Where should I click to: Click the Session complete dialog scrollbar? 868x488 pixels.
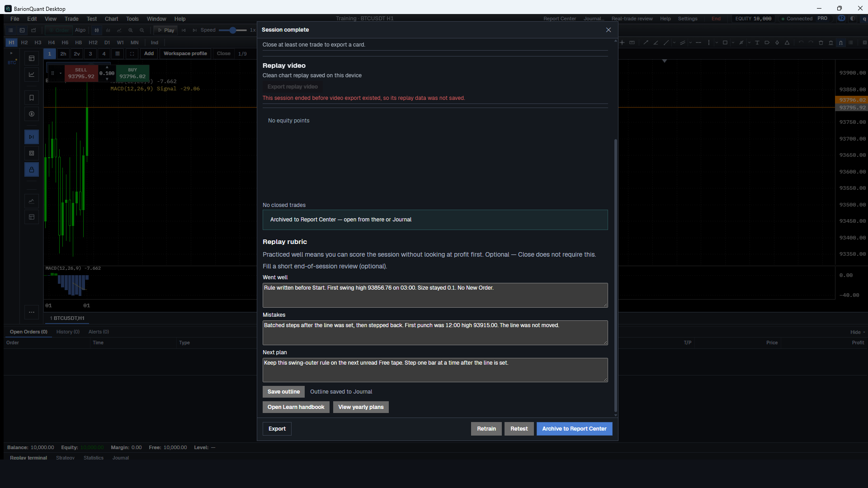[x=615, y=276]
